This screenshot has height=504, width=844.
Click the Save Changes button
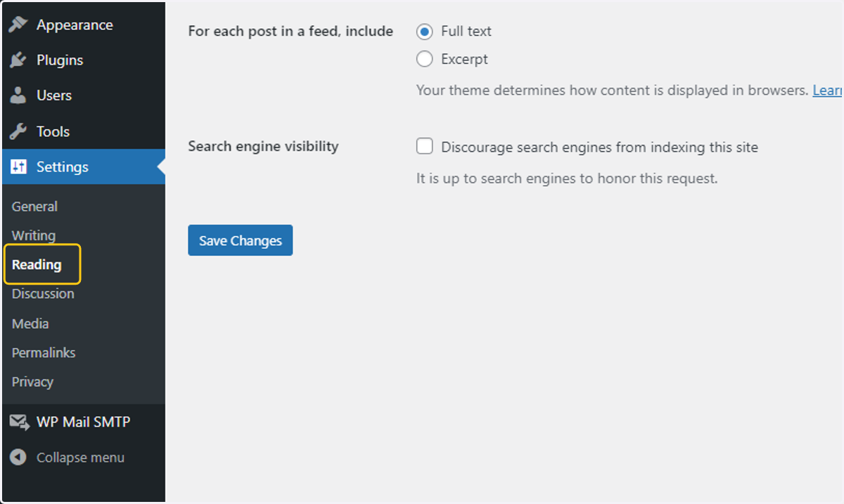click(x=241, y=240)
